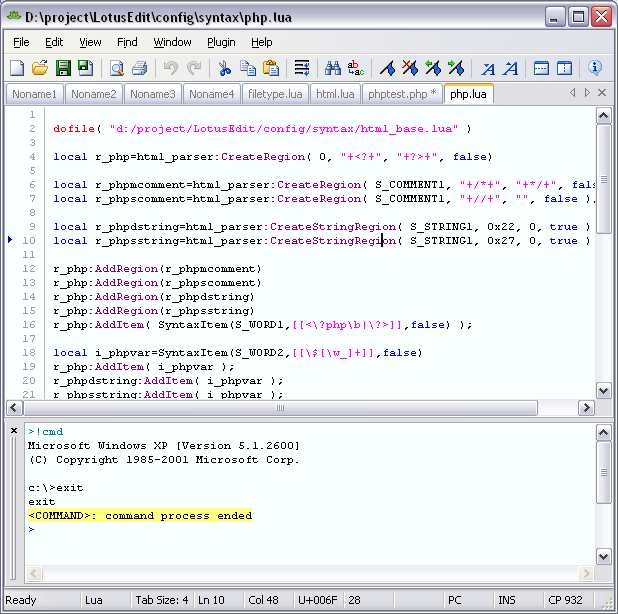Redo with the toolbar arrow icon
The width and height of the screenshot is (618, 614).
tap(194, 68)
